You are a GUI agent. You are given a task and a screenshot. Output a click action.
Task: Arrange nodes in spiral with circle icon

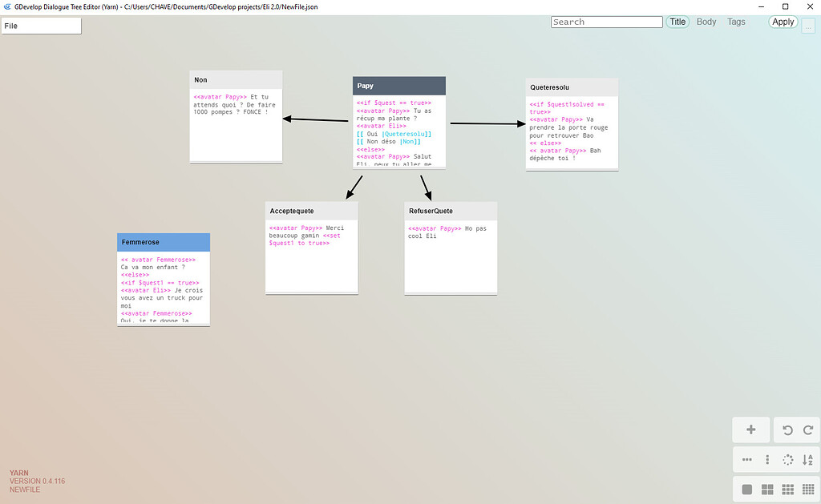(x=787, y=460)
